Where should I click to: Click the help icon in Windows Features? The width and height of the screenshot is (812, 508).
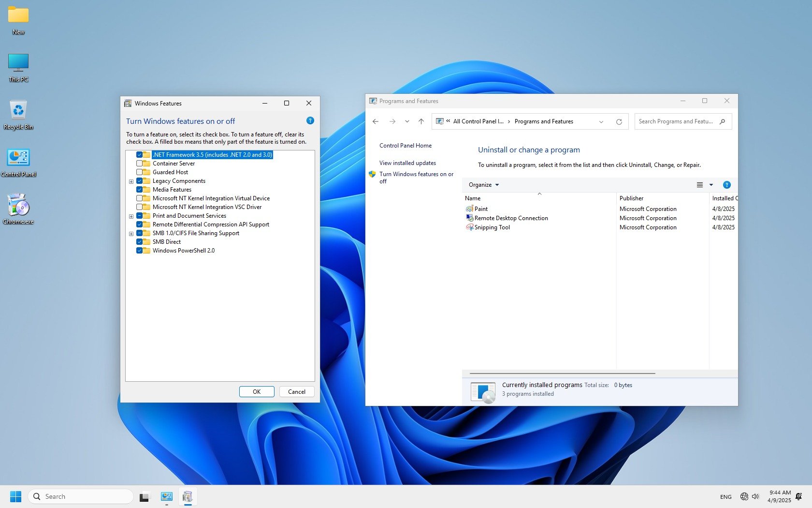pyautogui.click(x=310, y=120)
